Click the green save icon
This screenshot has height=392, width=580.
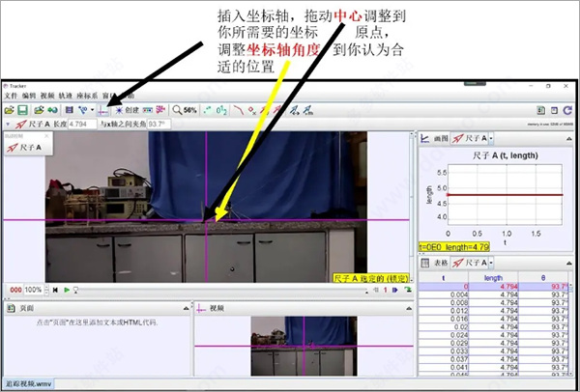[x=23, y=110]
